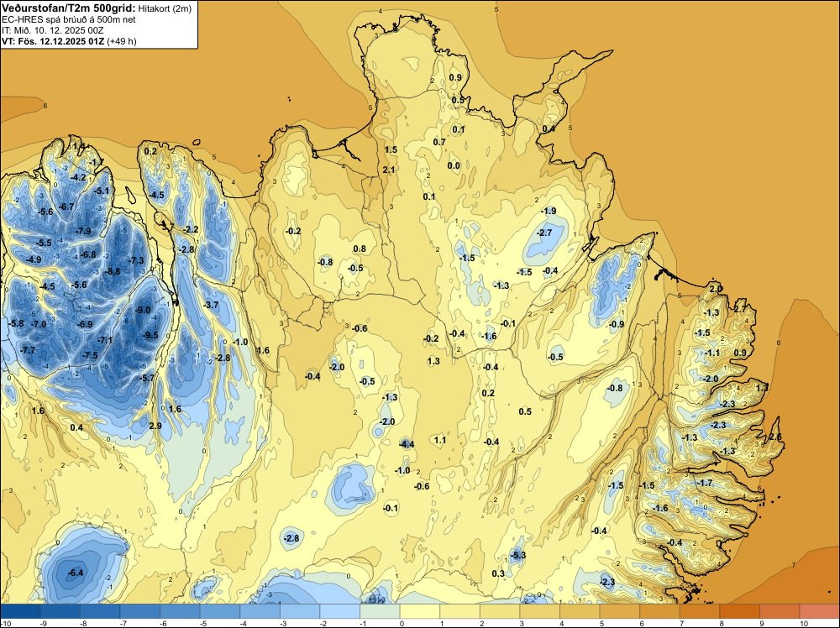The image size is (840, 628).
Task: Click the -4.2 temperature value
Action: (x=79, y=177)
